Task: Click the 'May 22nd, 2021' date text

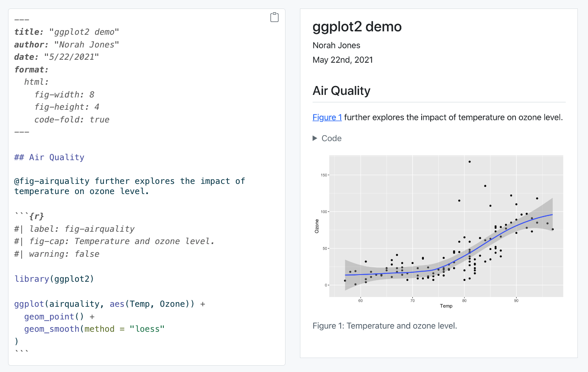Action: 342,60
